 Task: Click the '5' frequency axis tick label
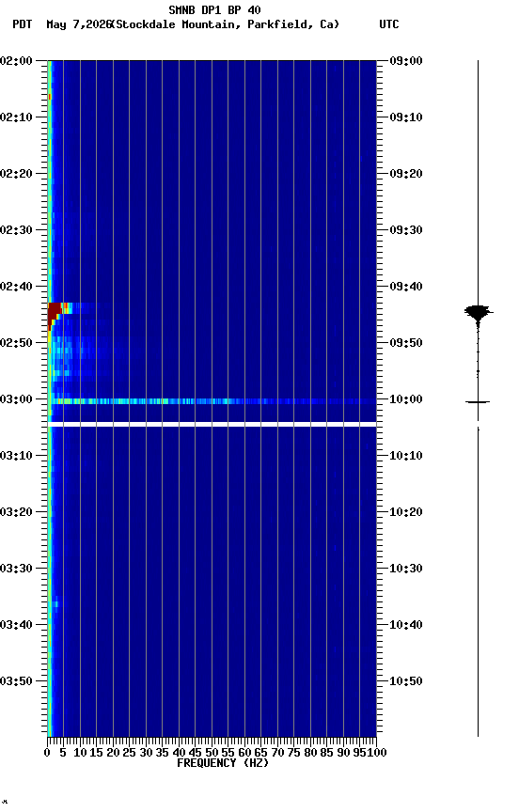point(63,753)
